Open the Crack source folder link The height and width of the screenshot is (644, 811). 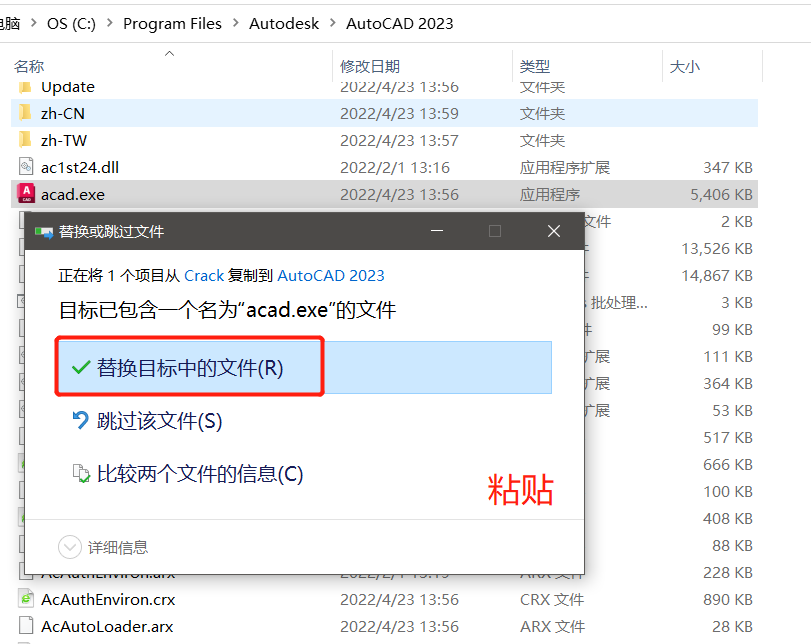(204, 275)
